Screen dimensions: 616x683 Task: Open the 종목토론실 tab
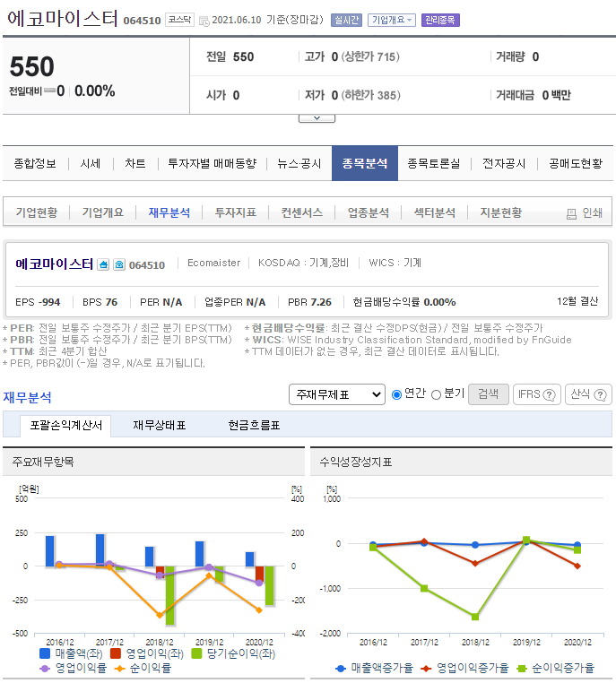coord(433,163)
